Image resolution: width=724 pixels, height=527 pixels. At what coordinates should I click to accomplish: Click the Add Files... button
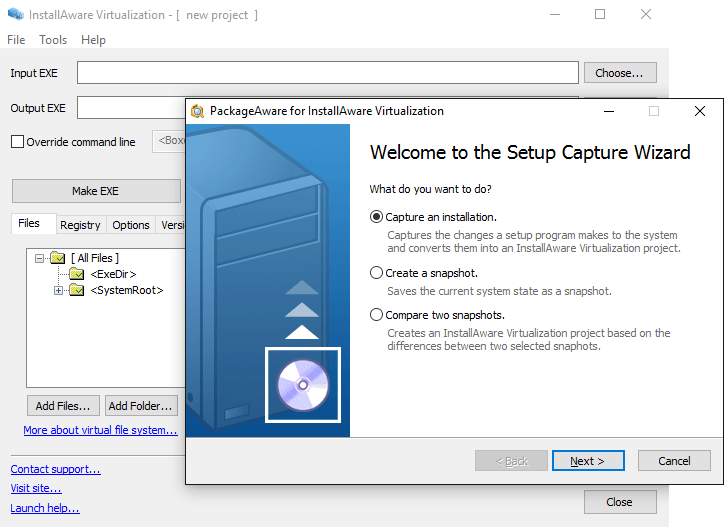point(63,406)
